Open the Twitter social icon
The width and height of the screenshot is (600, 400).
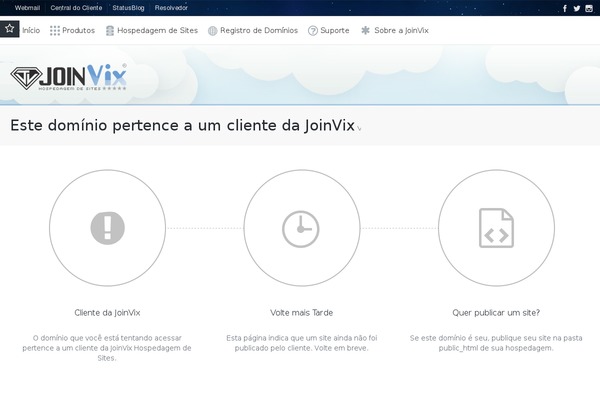577,8
